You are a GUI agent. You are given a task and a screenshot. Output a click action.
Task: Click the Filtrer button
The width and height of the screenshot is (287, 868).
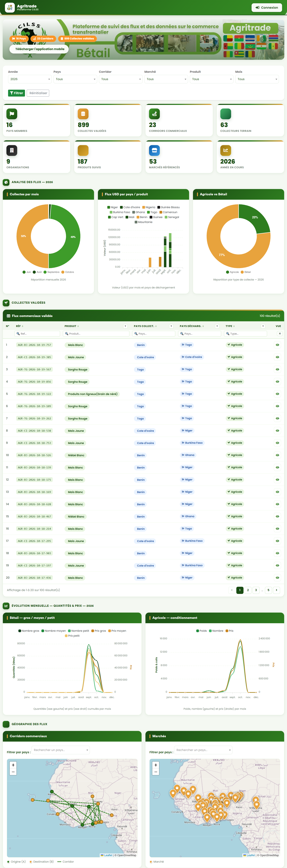(x=16, y=93)
